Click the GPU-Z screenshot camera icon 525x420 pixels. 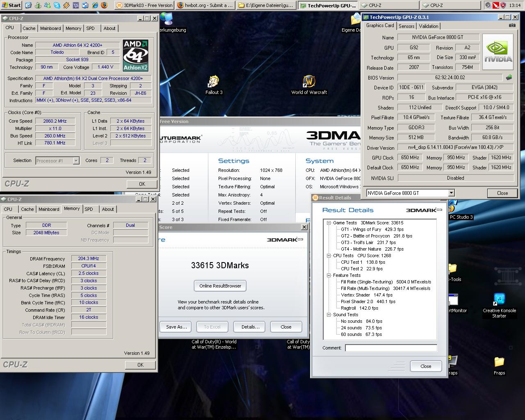(512, 25)
